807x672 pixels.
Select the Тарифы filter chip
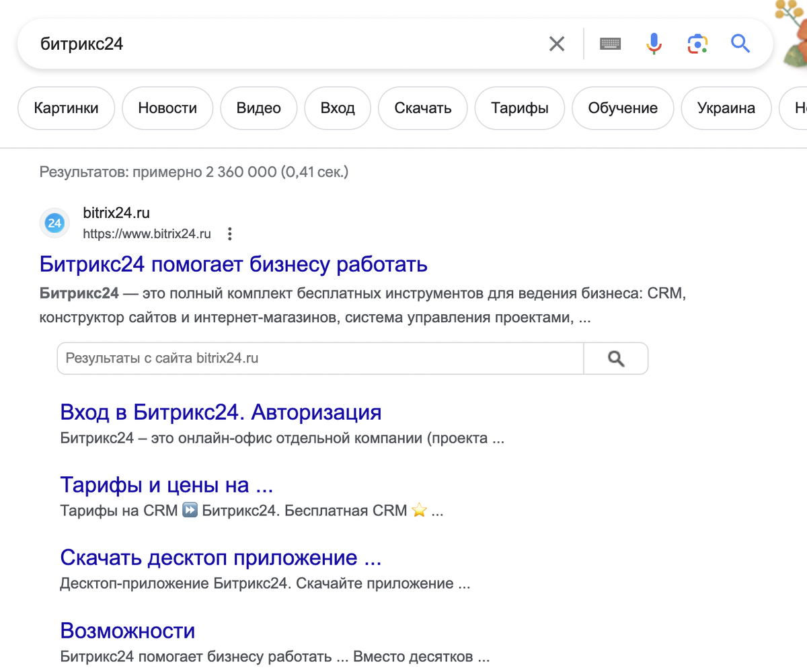(520, 108)
